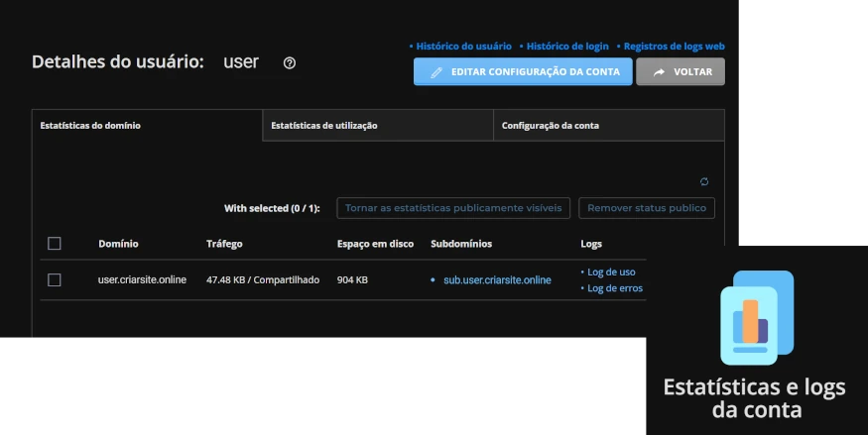Open Histórico do usuário link
This screenshot has width=868, height=435.
click(x=463, y=47)
